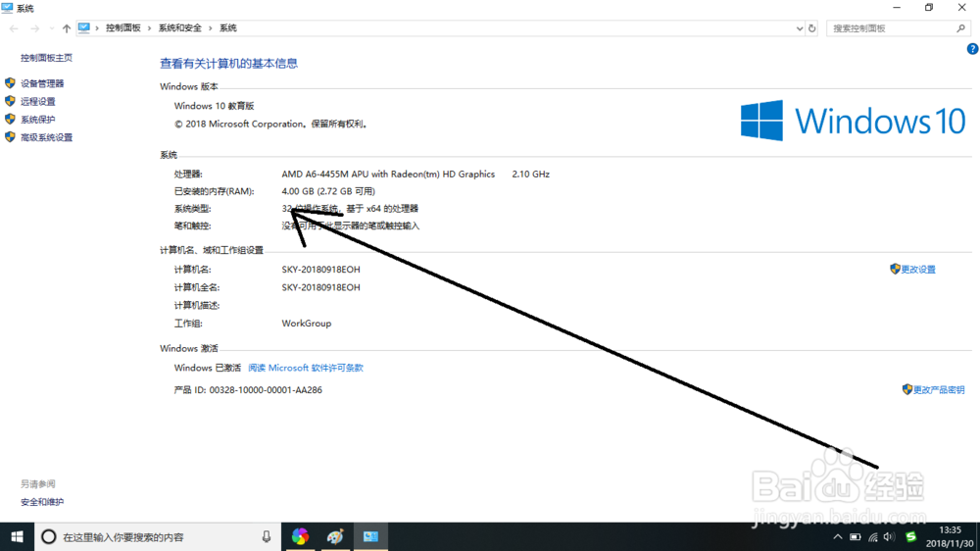Click 更改产品密钥 link

coord(939,390)
